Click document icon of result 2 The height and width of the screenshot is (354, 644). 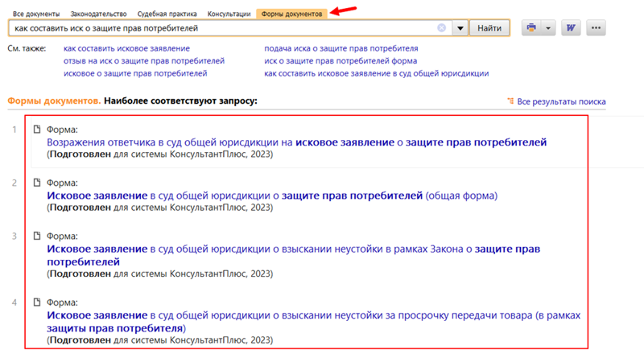tap(37, 183)
